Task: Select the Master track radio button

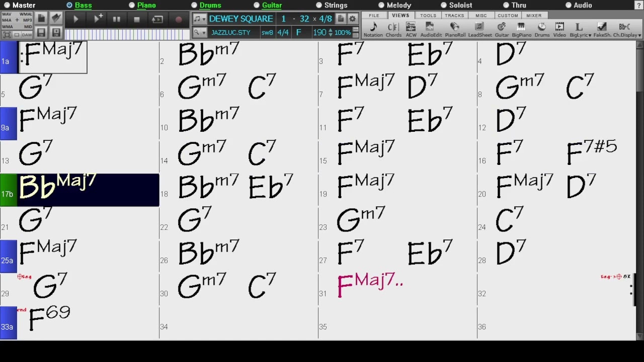Action: 7,5
